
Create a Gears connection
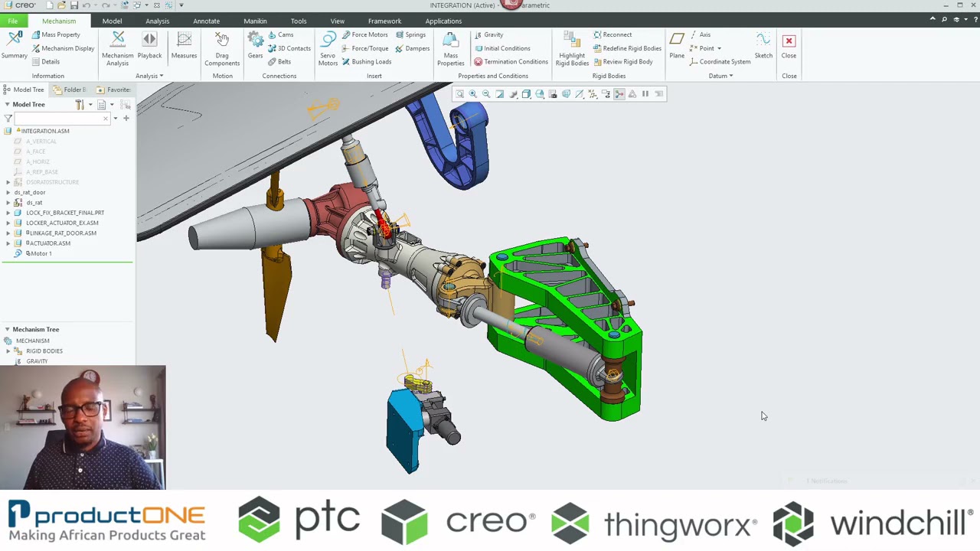click(255, 46)
